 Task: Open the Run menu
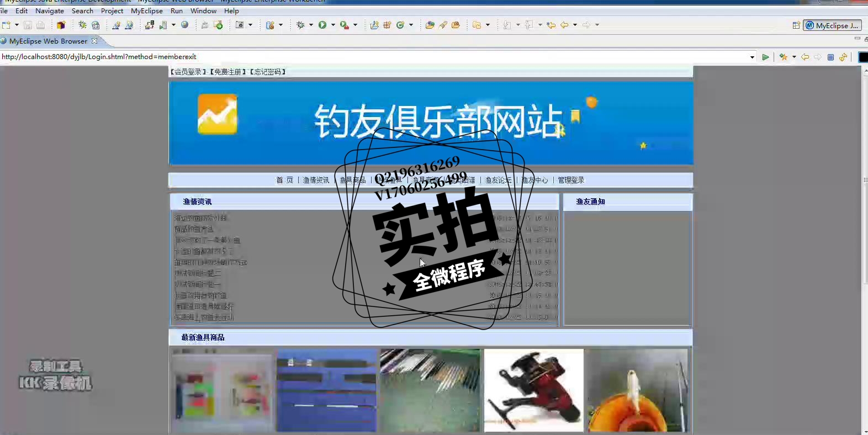pos(177,10)
